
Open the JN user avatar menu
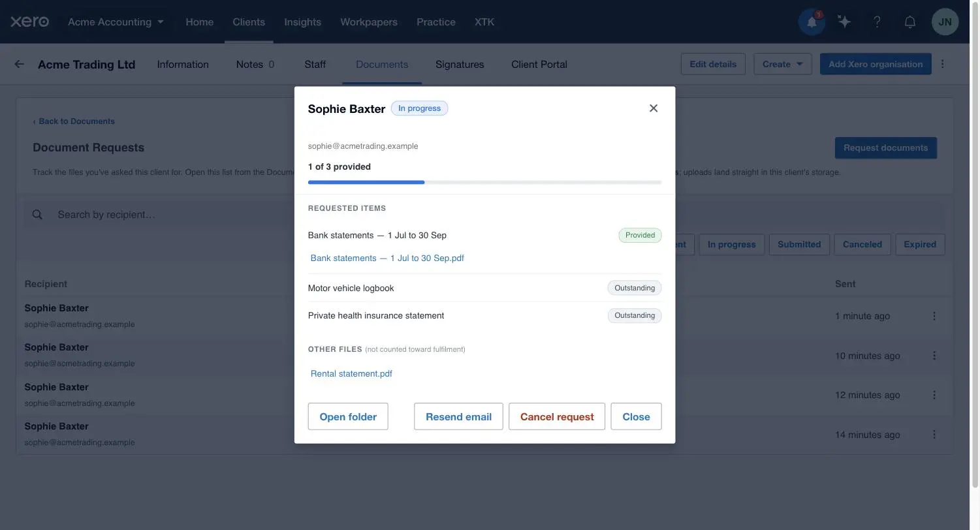(945, 22)
